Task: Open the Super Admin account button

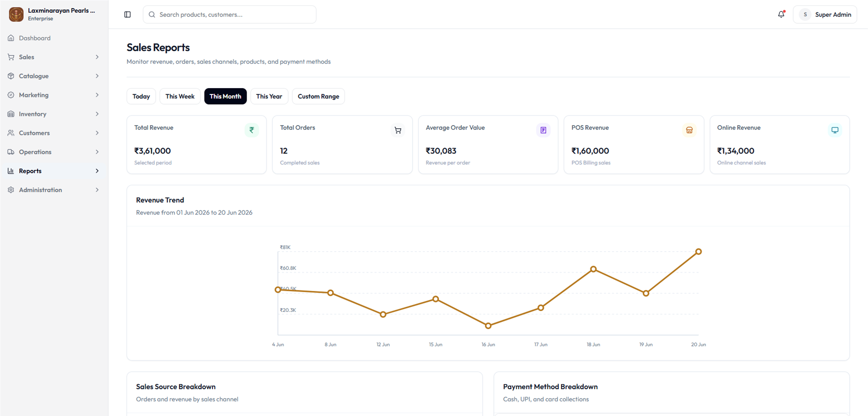Action: pos(825,15)
